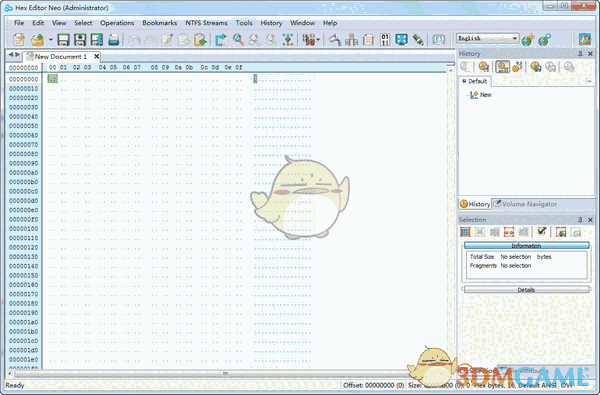Click the Save floppy disk icon
Screen dimensions: 600x395
pos(63,39)
